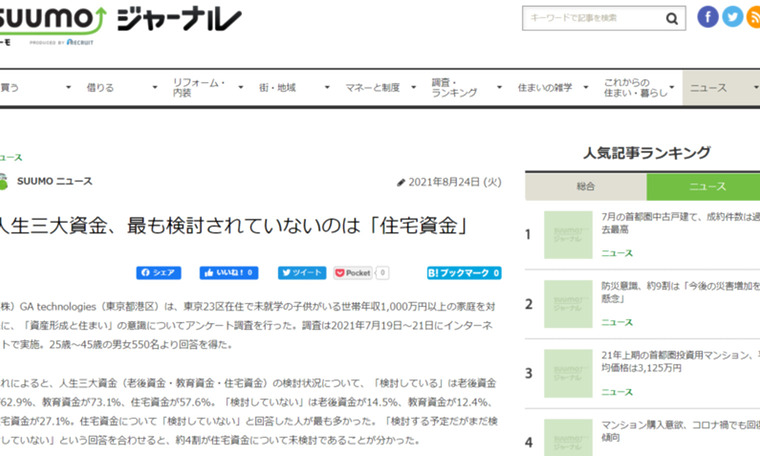Switch to 総合 ranking tab
760x456 pixels.
(x=585, y=186)
